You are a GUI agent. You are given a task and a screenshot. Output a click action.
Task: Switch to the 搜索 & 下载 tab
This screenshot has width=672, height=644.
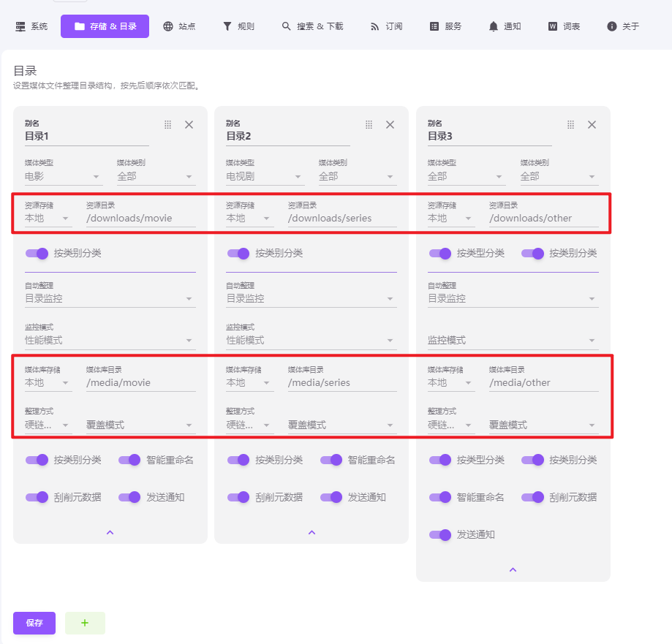pos(312,26)
